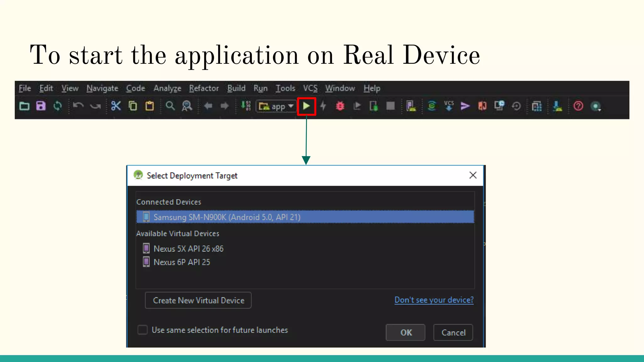Click the Cut scissors icon
The width and height of the screenshot is (644, 362).
point(116,106)
